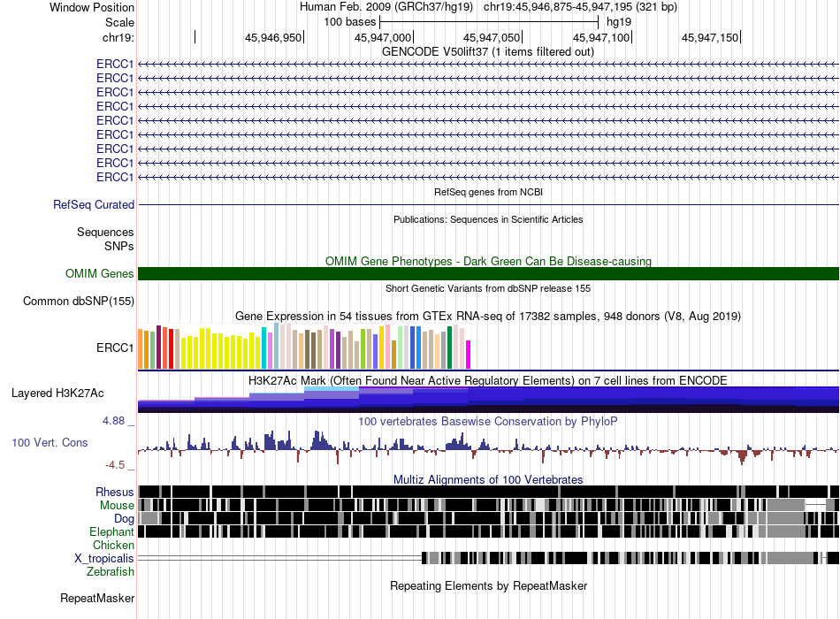Click the SNPs track label
The width and height of the screenshot is (840, 619).
point(119,246)
